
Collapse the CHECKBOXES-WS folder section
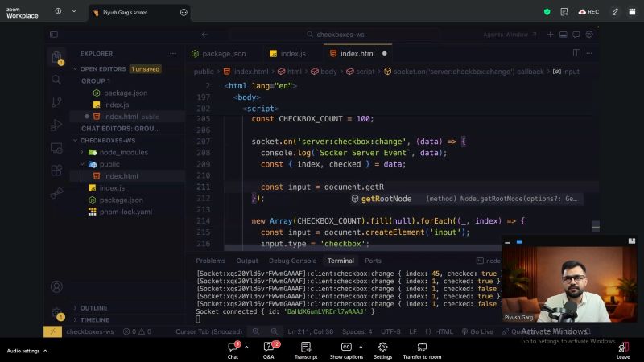[x=75, y=140]
